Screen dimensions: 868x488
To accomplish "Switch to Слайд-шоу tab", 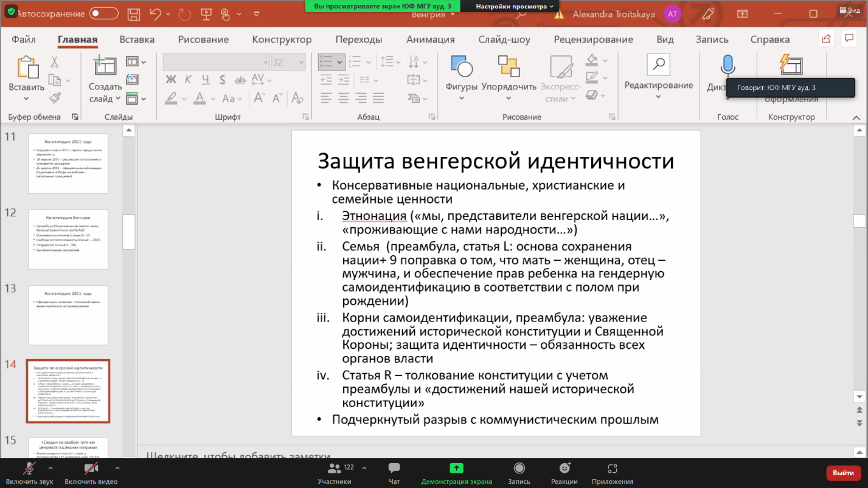I will coord(504,40).
